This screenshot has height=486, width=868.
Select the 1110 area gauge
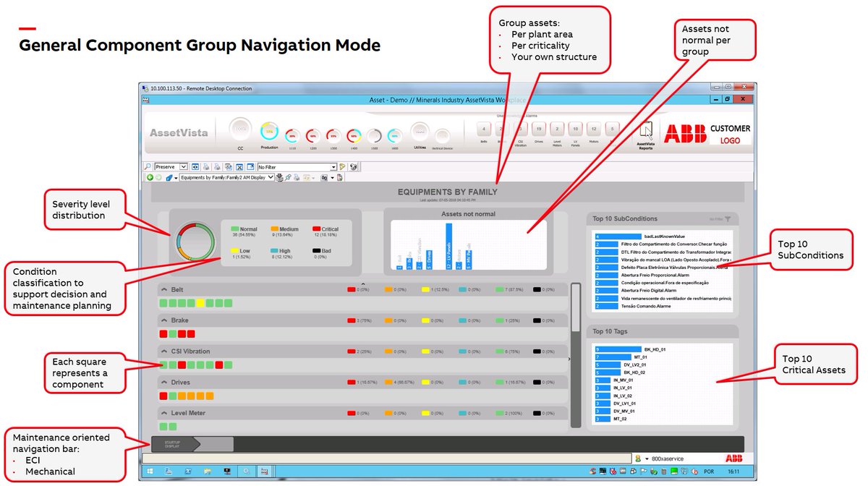pyautogui.click(x=292, y=135)
